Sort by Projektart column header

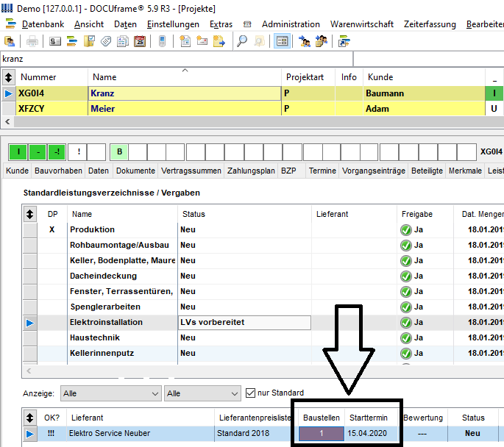point(308,77)
